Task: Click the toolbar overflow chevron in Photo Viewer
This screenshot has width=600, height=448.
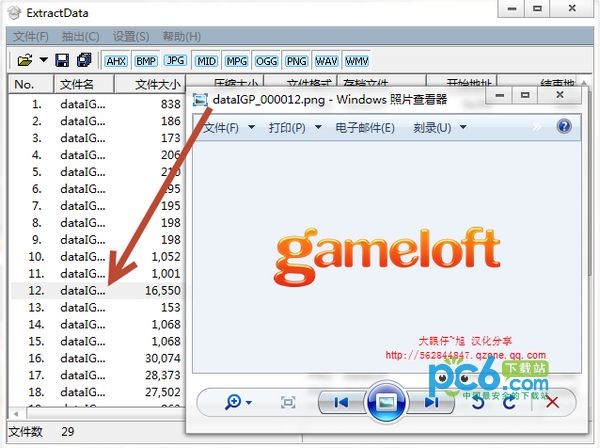Action: point(536,127)
